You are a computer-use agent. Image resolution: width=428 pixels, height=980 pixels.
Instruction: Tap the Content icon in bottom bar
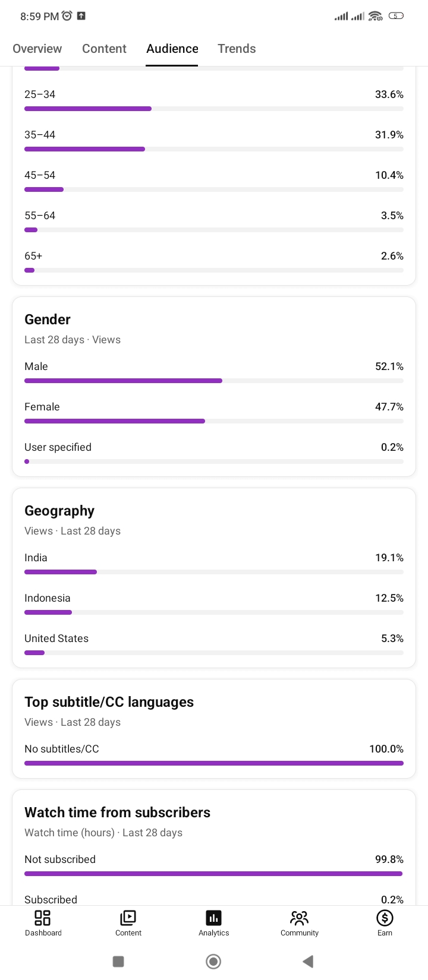128,918
